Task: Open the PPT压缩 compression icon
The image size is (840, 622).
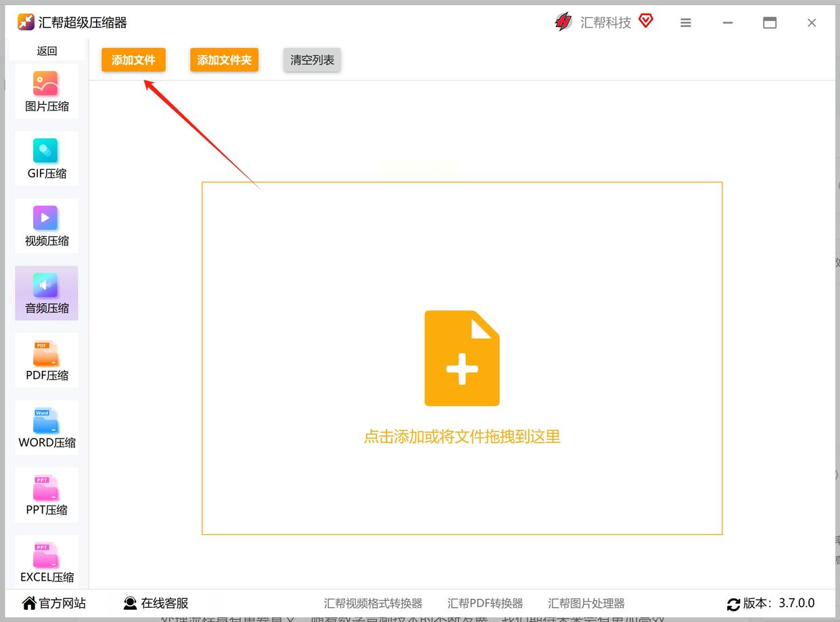Action: pos(46,488)
